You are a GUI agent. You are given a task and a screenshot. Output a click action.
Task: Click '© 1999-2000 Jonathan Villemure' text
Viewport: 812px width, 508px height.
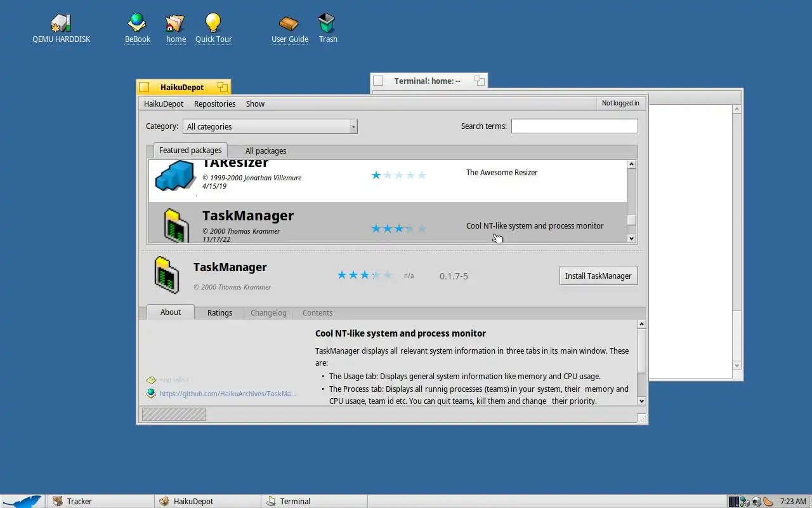point(252,178)
